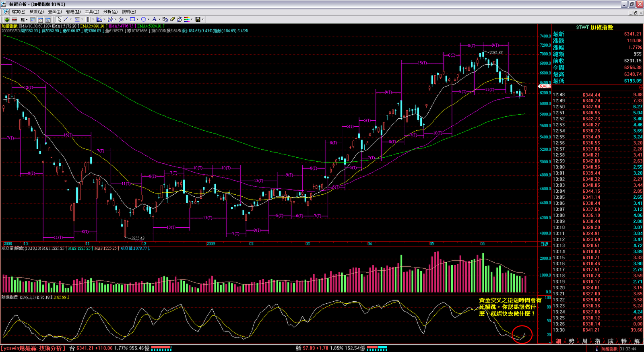Screen dimensions: 644x352
Task: Expand the rectangle tool dropdown
Action: coord(137,19)
